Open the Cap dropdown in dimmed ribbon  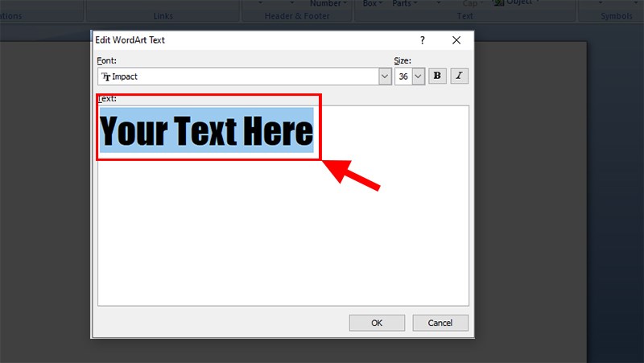(473, 3)
